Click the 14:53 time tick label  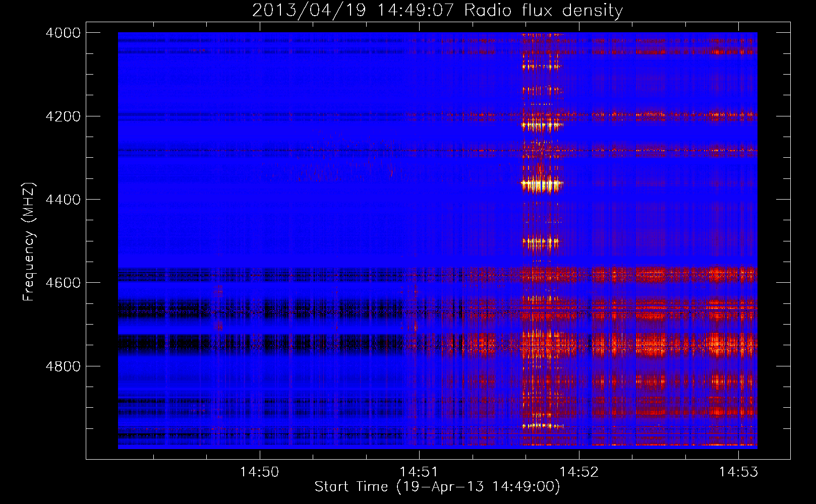pos(738,472)
